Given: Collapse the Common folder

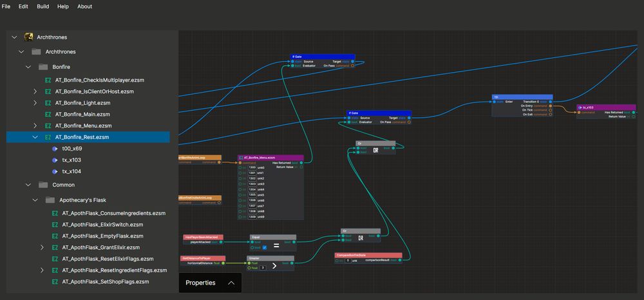Looking at the screenshot, I should tap(28, 185).
